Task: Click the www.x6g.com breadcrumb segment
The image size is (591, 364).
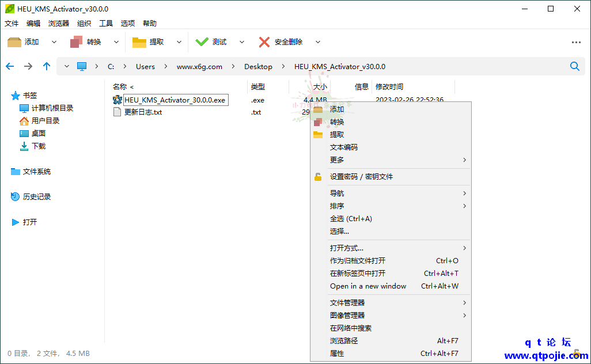Action: tap(199, 67)
